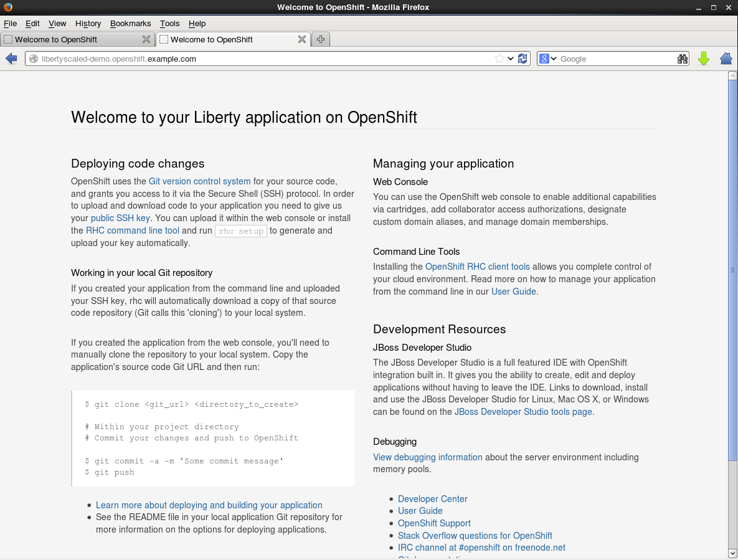Open Git version control system link

199,181
